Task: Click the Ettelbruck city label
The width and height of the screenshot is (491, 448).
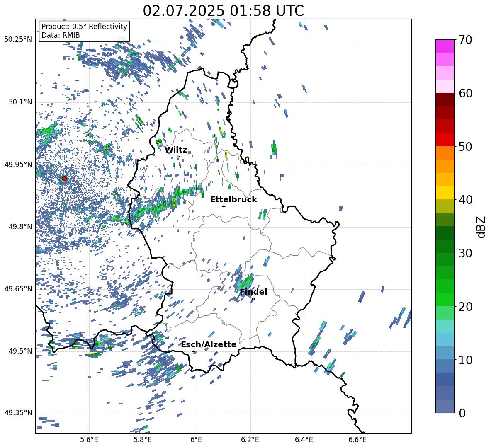Action: 233,200
